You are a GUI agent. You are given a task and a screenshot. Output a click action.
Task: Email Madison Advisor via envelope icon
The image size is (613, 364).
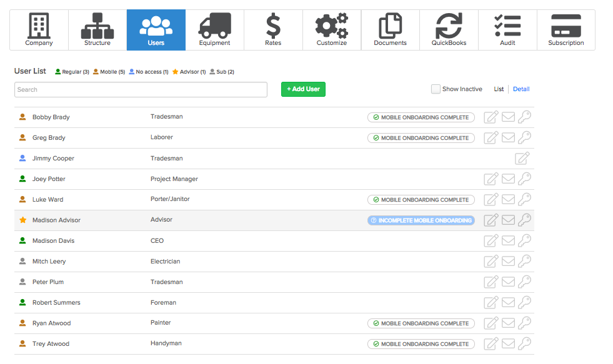pos(508,220)
